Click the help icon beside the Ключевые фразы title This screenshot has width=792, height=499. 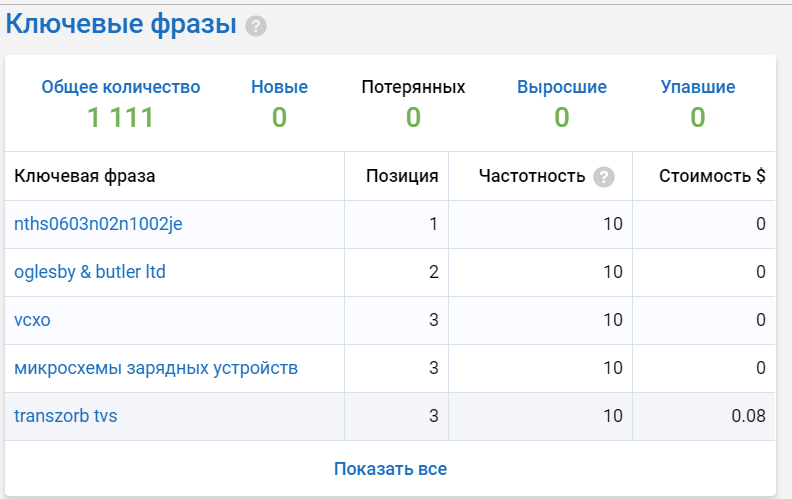coord(256,27)
